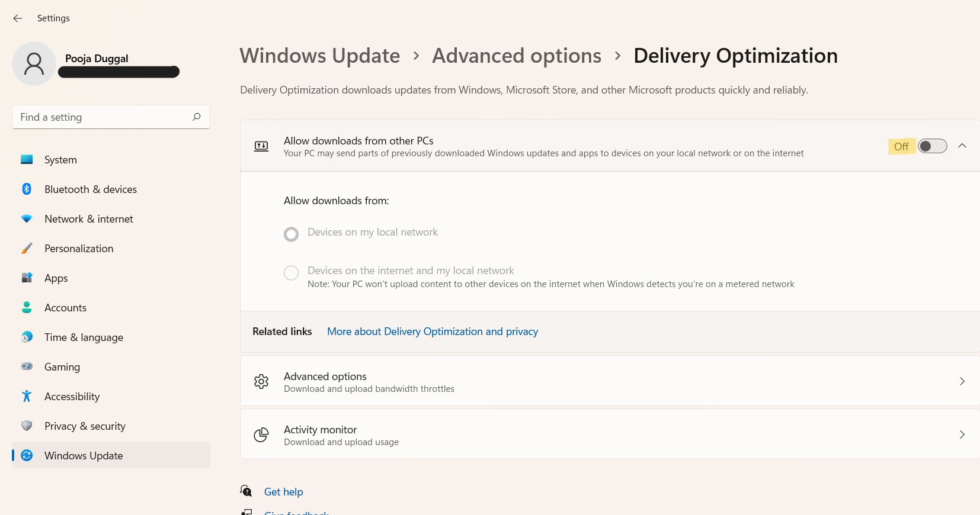This screenshot has height=515, width=980.
Task: Navigate to Windows Update breadcrumb
Action: [320, 56]
